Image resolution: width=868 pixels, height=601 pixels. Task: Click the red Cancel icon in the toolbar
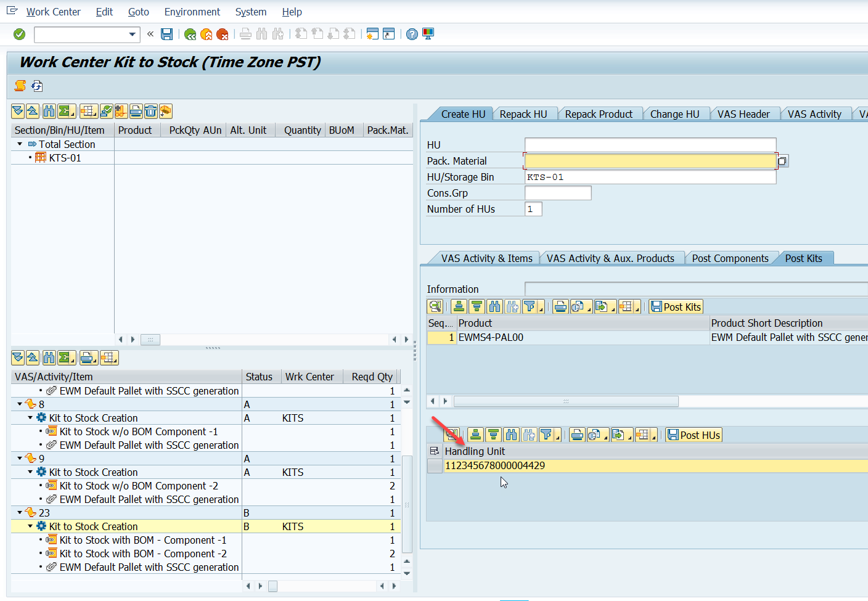coord(223,34)
